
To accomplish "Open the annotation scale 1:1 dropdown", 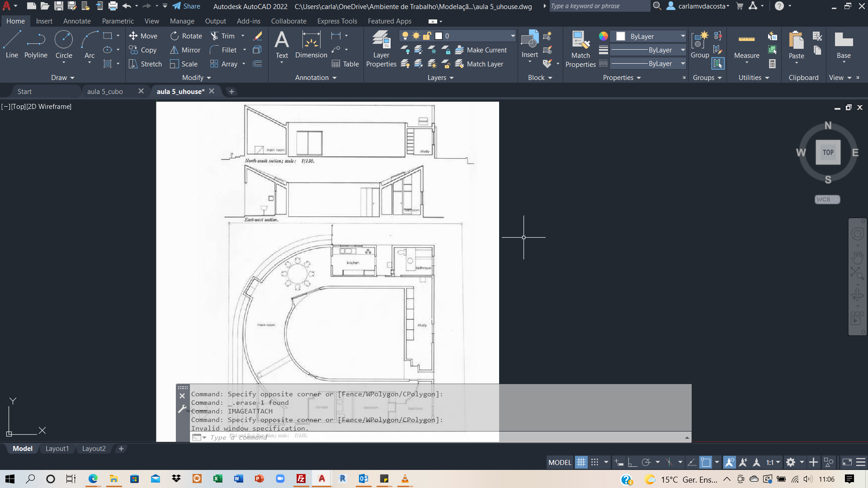I will pyautogui.click(x=773, y=462).
